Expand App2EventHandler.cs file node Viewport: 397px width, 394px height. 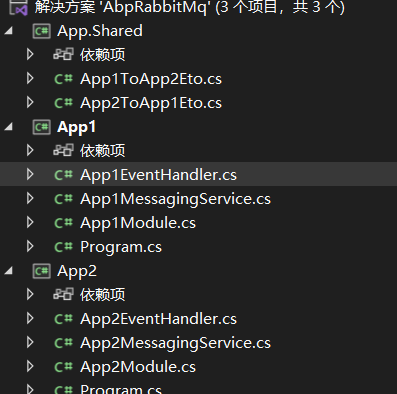click(x=30, y=318)
